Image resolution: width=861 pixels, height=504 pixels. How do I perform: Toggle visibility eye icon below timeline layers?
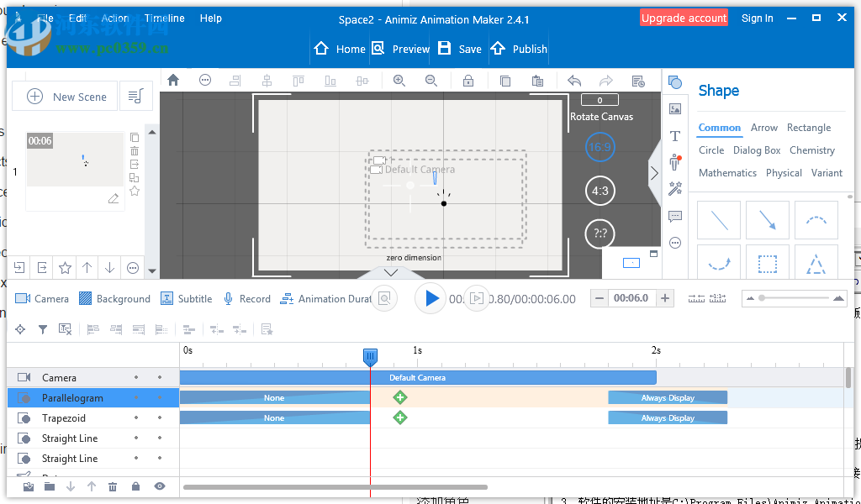pos(159,486)
